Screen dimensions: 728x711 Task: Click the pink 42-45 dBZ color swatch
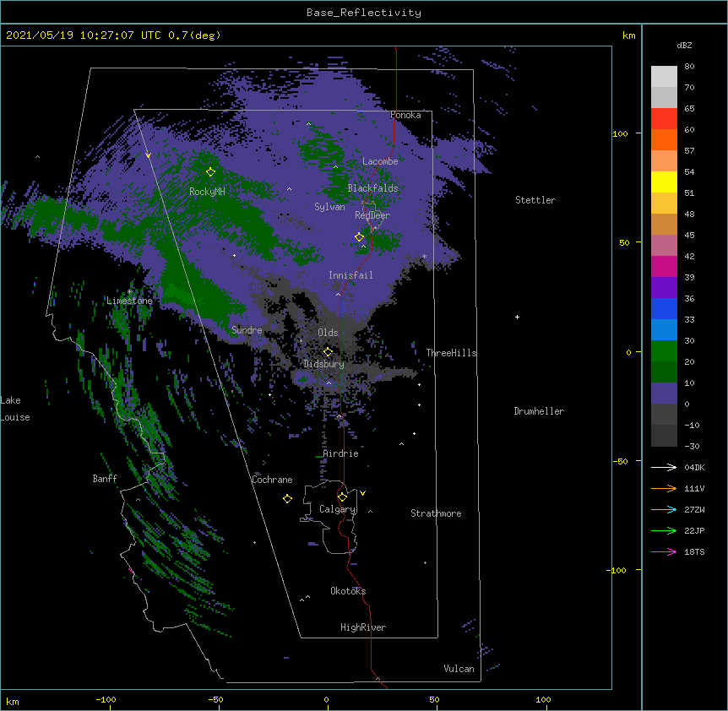pos(664,246)
